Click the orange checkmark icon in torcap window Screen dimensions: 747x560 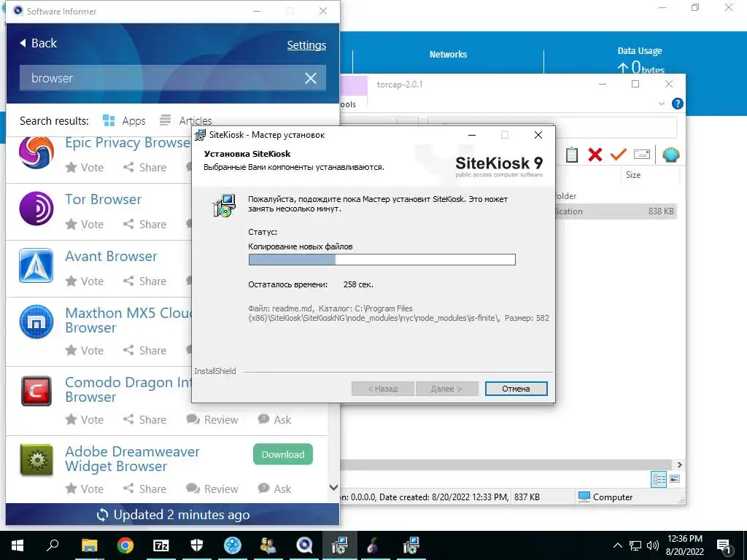(x=619, y=155)
